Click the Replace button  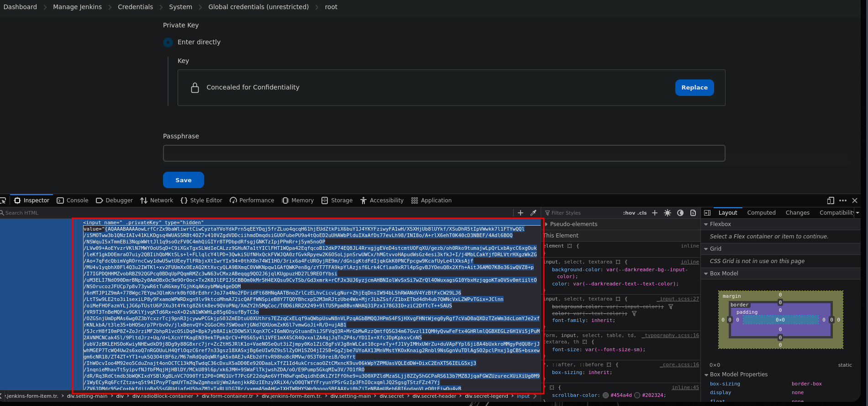(694, 88)
